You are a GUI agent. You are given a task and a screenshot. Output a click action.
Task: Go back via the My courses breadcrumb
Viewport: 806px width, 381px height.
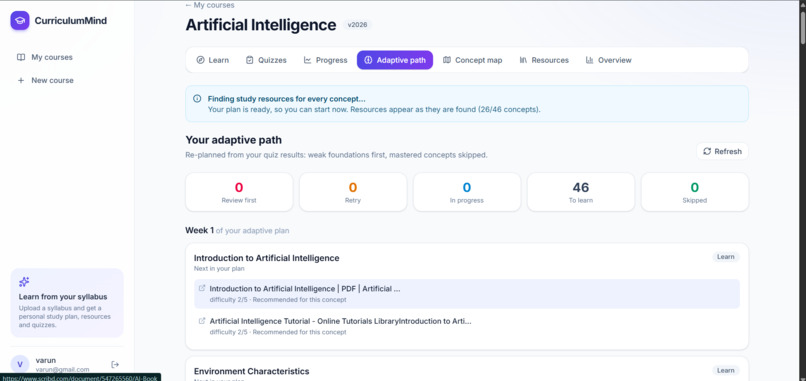click(210, 5)
